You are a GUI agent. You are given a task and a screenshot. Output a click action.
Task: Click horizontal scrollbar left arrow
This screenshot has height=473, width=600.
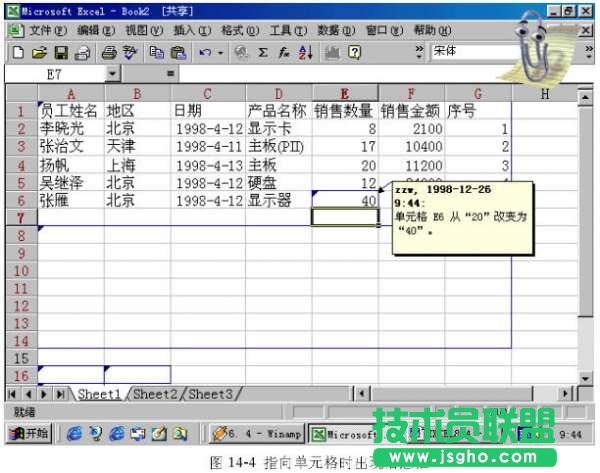coord(362,393)
